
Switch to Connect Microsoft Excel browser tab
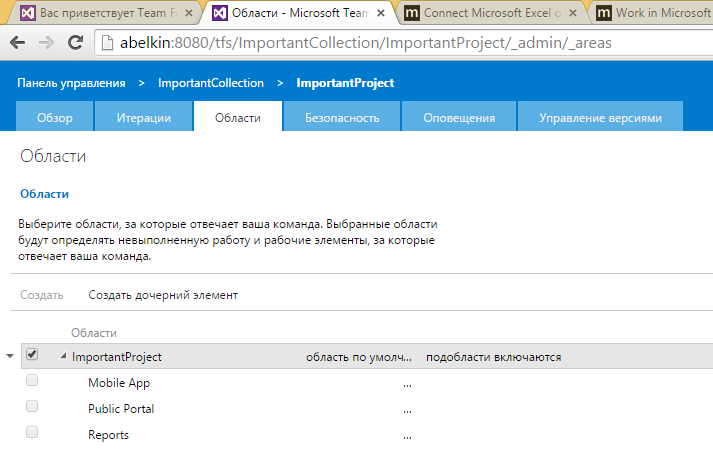click(492, 13)
